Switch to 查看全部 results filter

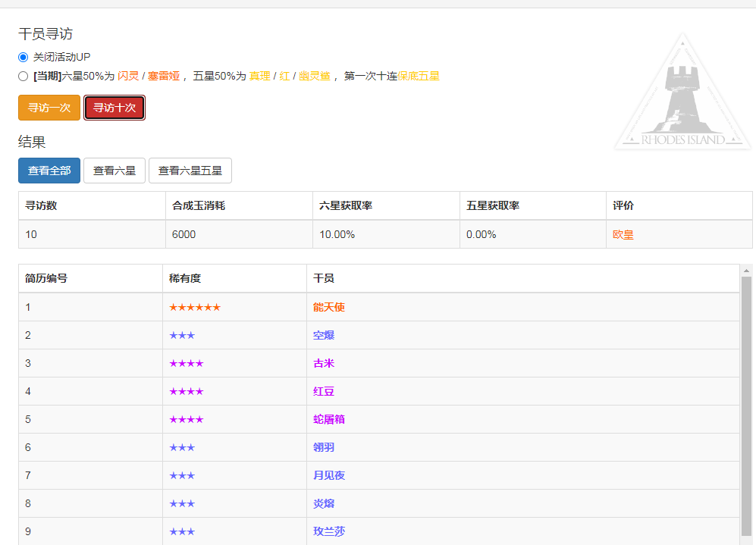(x=49, y=171)
